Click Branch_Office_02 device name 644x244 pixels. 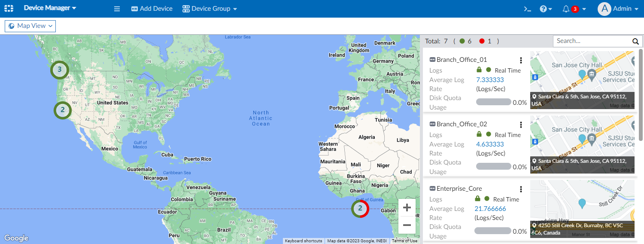[462, 124]
